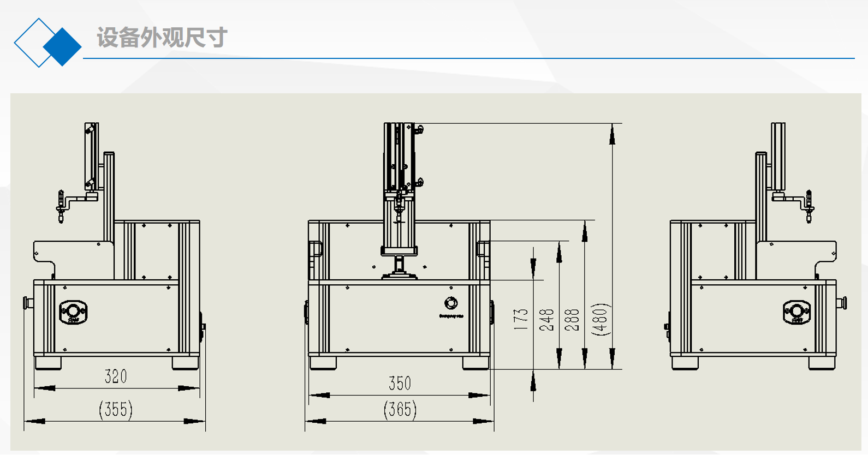Click the 173 vertical dimension label
This screenshot has width=868, height=455.
[521, 319]
